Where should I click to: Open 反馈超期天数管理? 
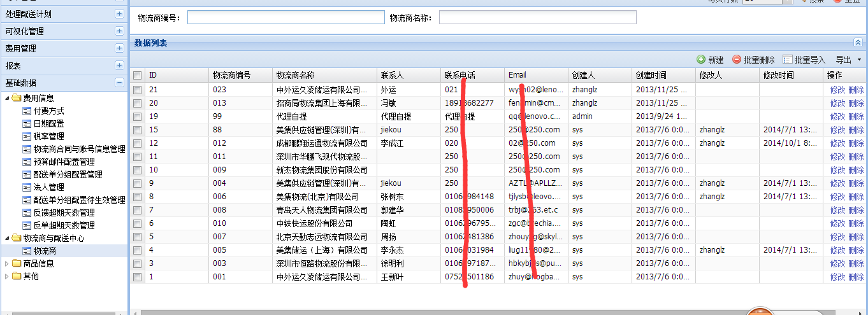64,213
